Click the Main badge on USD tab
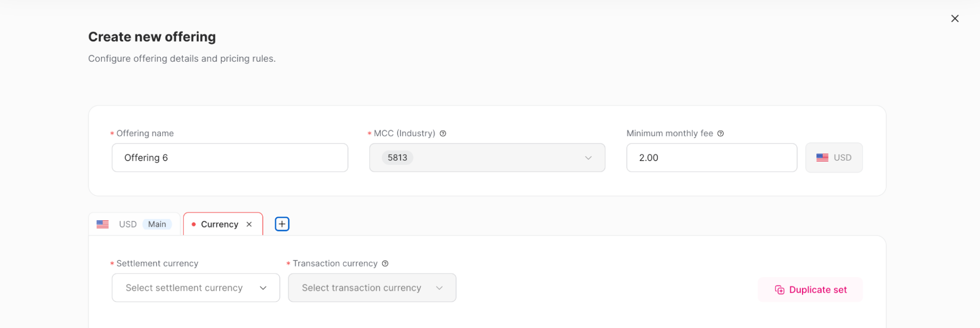Screen dimensions: 980x328 click(x=157, y=224)
